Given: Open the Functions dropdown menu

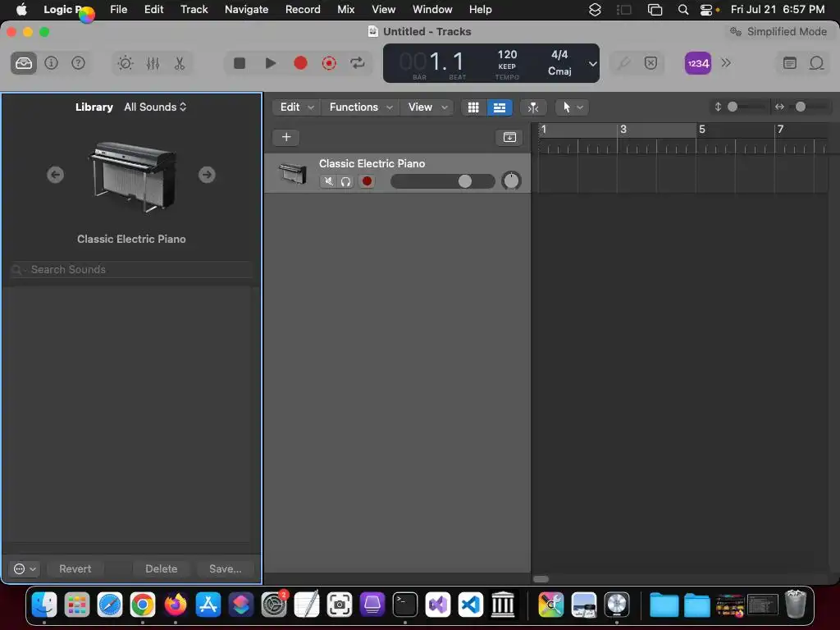Looking at the screenshot, I should [x=361, y=107].
